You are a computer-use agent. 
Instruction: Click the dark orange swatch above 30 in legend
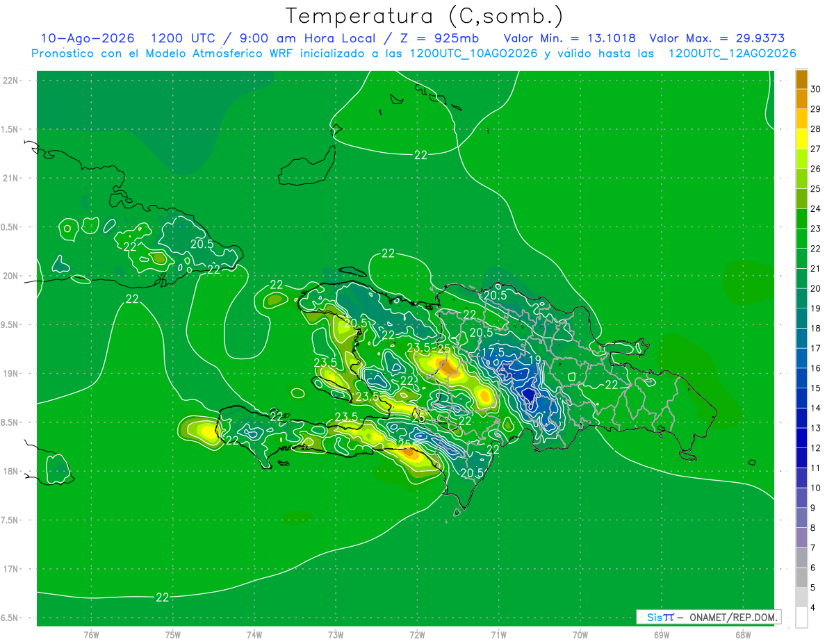801,79
